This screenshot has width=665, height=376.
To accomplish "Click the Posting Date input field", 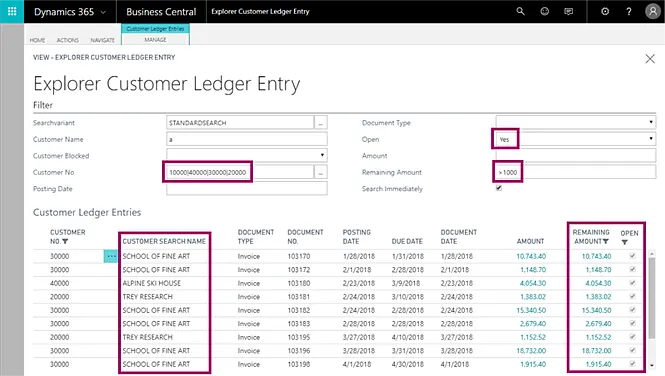I will (247, 189).
